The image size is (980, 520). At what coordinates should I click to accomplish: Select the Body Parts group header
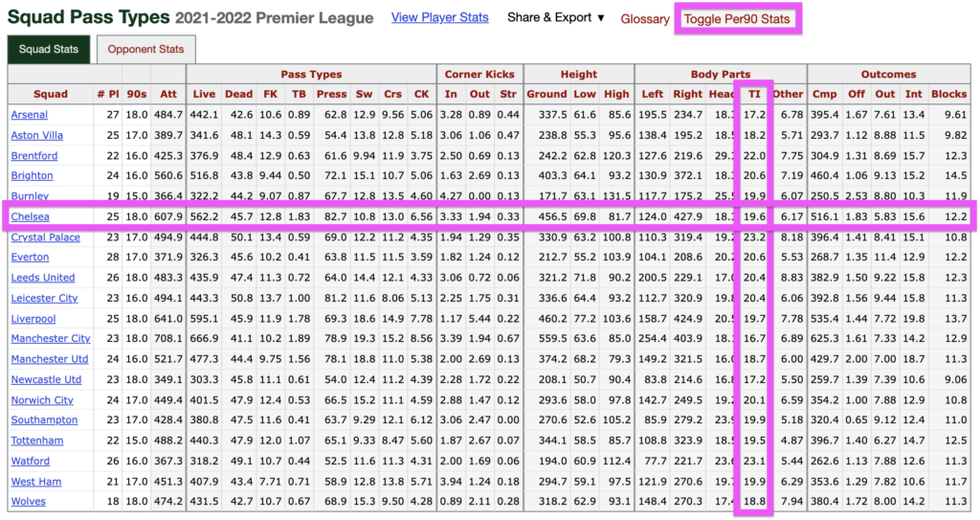coord(721,74)
